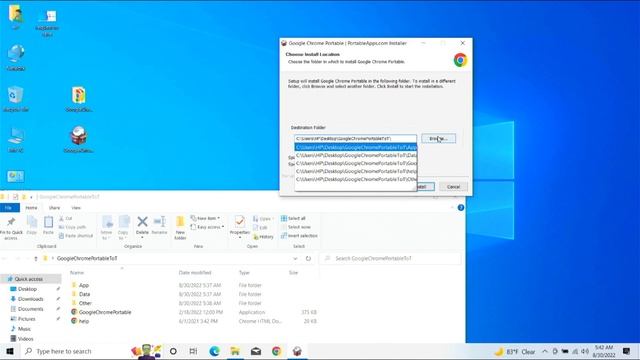
Task: Open Google Chrome from the taskbar
Action: click(x=276, y=351)
